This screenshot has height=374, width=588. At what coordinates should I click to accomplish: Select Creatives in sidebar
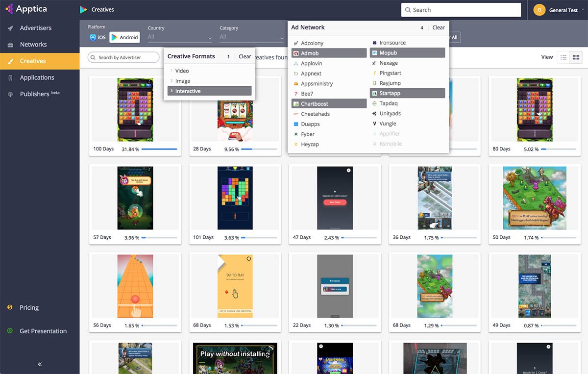[x=40, y=61]
